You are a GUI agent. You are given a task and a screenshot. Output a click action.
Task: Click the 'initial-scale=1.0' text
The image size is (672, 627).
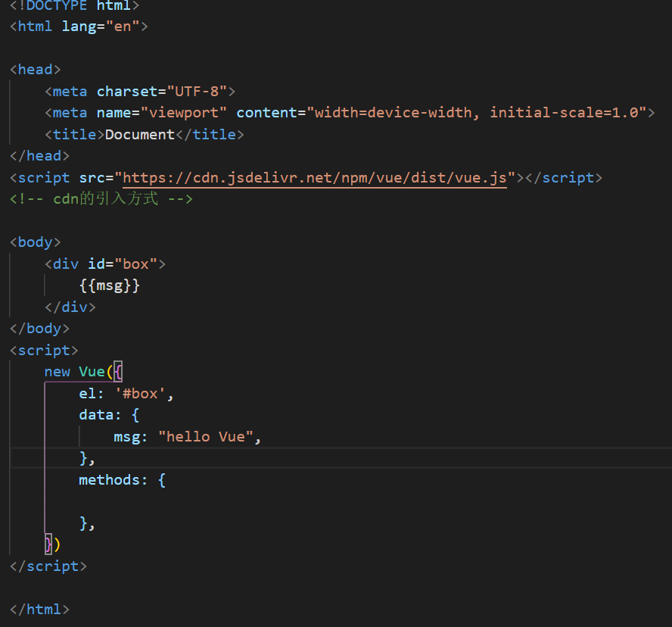click(564, 113)
